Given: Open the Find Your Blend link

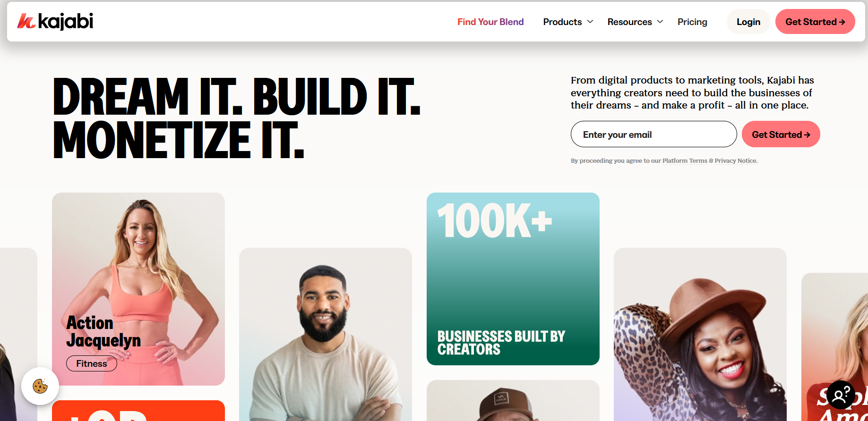Looking at the screenshot, I should point(490,22).
